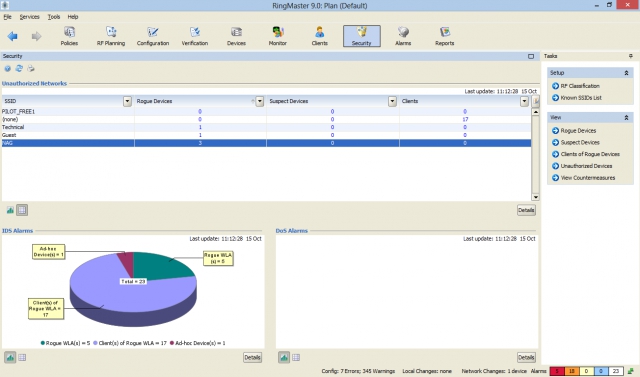Show Unauthorized Networks as chart view

pyautogui.click(x=10, y=210)
